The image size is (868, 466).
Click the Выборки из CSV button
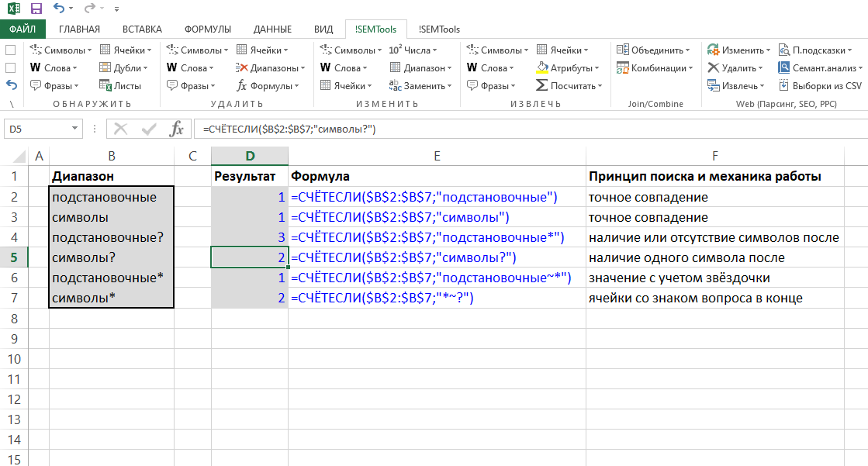(x=820, y=86)
